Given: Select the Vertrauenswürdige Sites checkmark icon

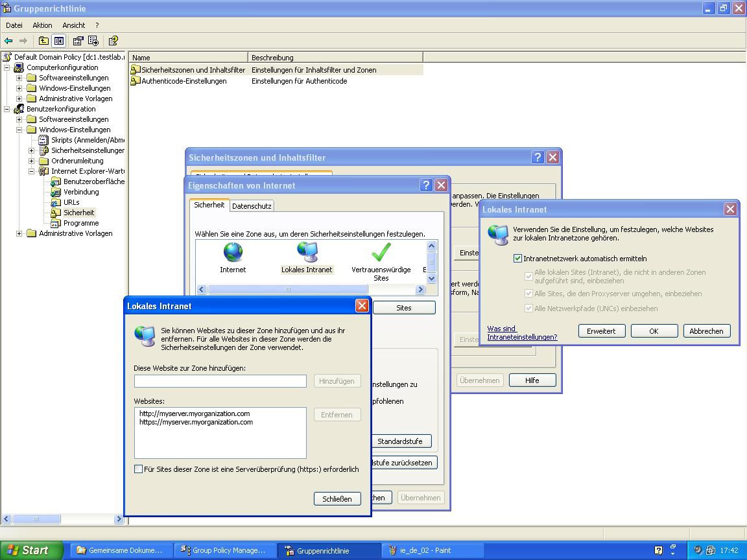Looking at the screenshot, I should [x=381, y=252].
